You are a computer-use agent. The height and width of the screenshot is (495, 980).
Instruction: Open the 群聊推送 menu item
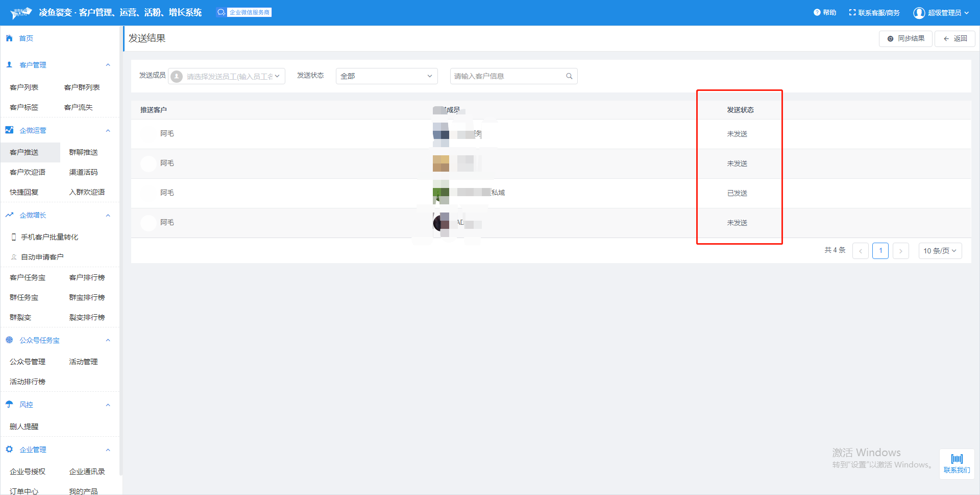click(83, 152)
